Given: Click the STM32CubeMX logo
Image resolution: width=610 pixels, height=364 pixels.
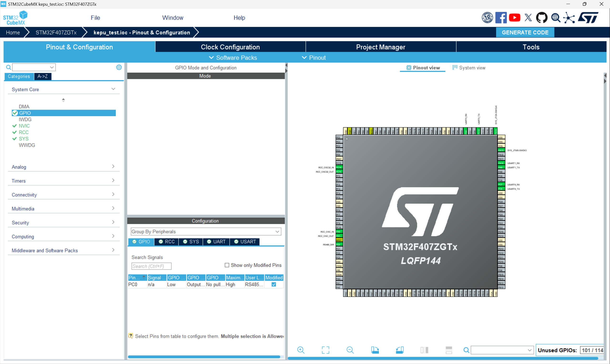Looking at the screenshot, I should tap(15, 18).
